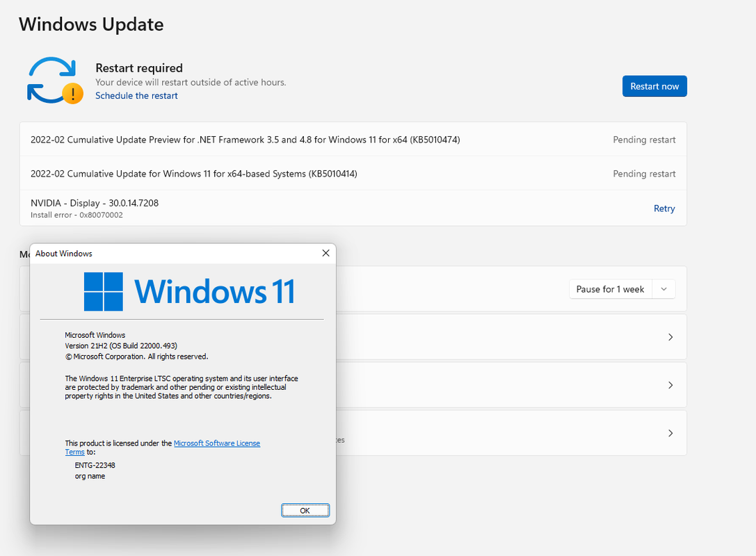
Task: Expand the second chevron row below Pause
Action: (670, 385)
